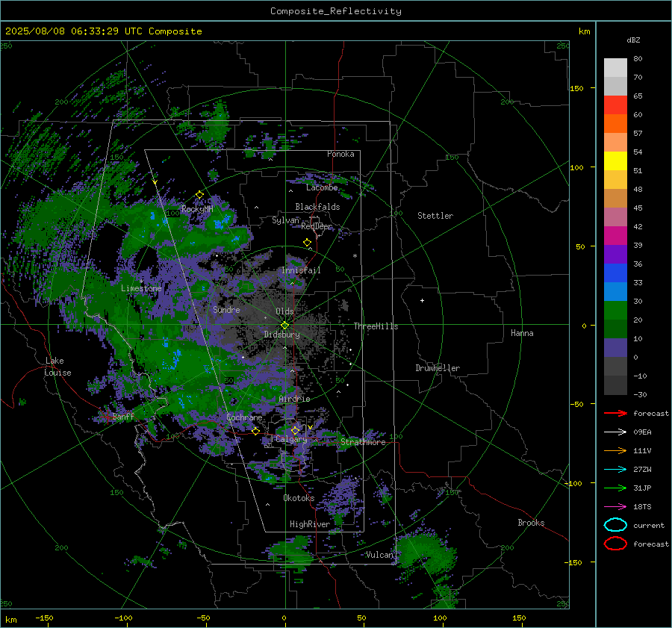
Task: Click the Blackfalds label
Action: click(317, 207)
